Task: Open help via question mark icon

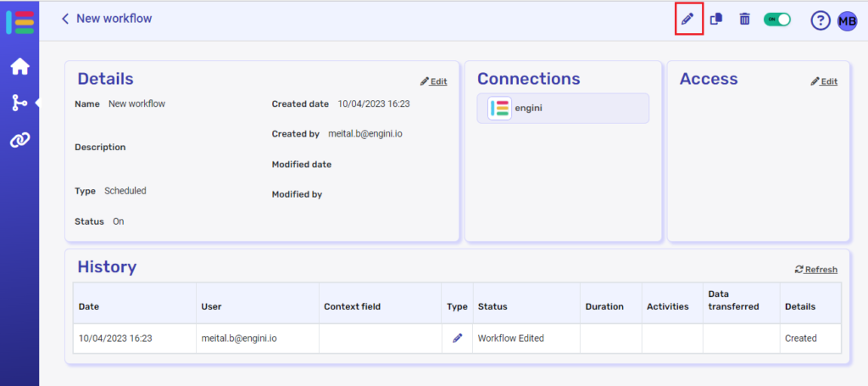Action: 820,20
